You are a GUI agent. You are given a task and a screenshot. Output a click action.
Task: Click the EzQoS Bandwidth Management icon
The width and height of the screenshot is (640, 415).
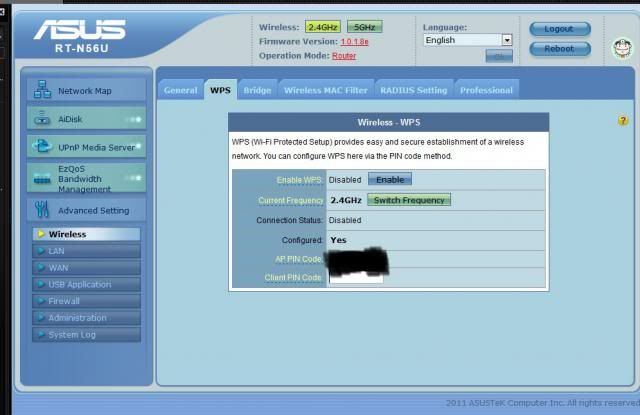click(42, 178)
